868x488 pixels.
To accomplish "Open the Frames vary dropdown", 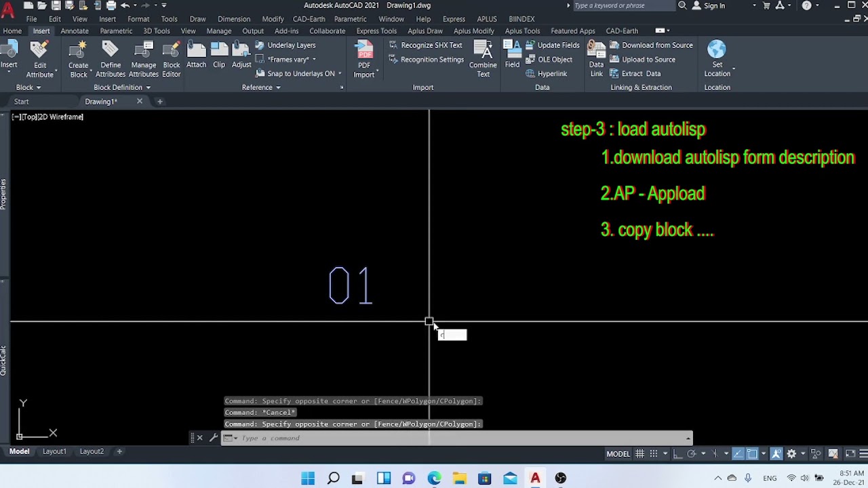I will point(313,60).
